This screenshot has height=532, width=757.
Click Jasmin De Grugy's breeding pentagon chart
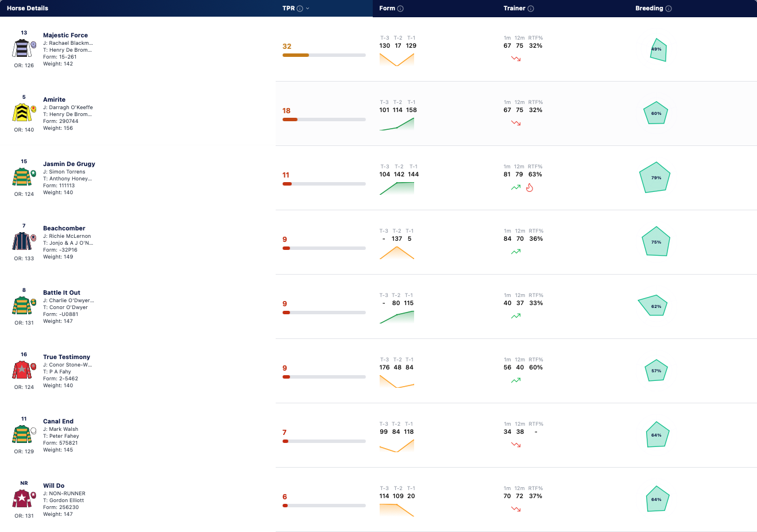point(655,178)
